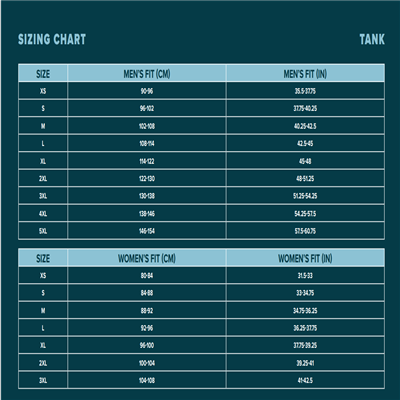Click the men's XS size cell

pos(43,91)
